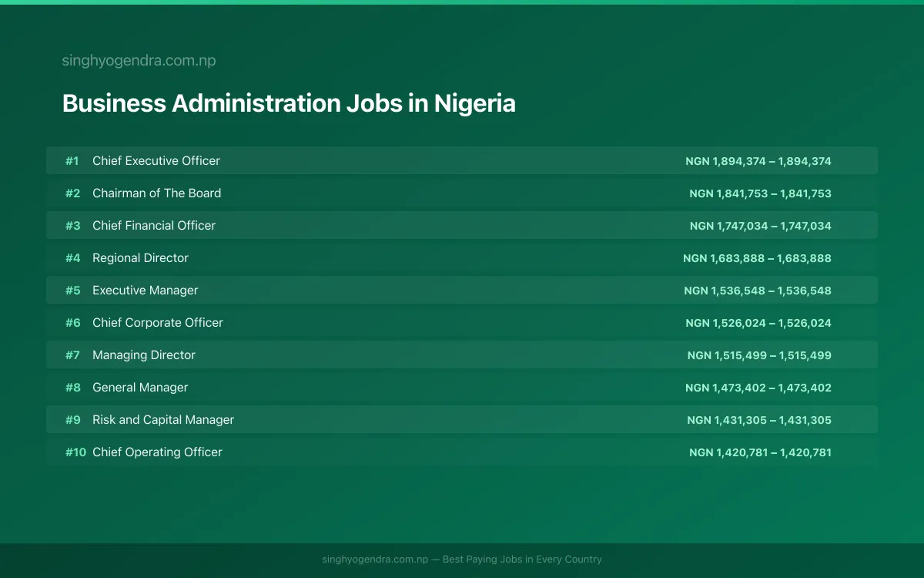This screenshot has width=924, height=578.
Task: Select the Chief Executive Officer row label
Action: pos(156,161)
